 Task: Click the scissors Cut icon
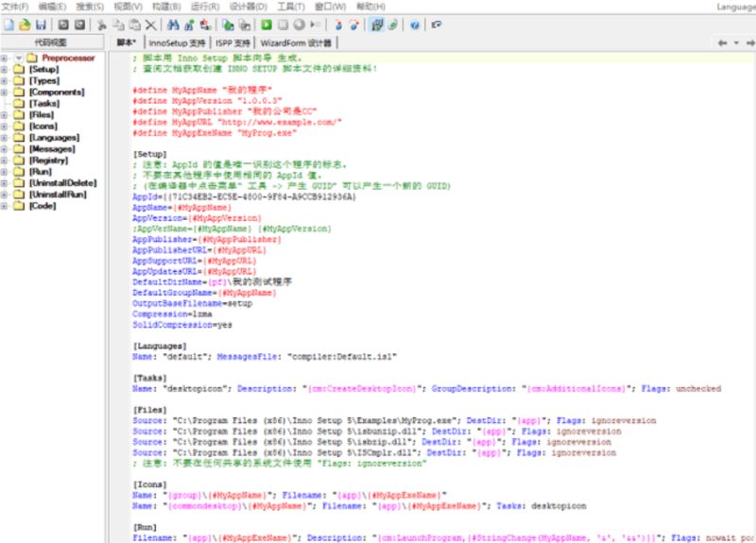102,25
